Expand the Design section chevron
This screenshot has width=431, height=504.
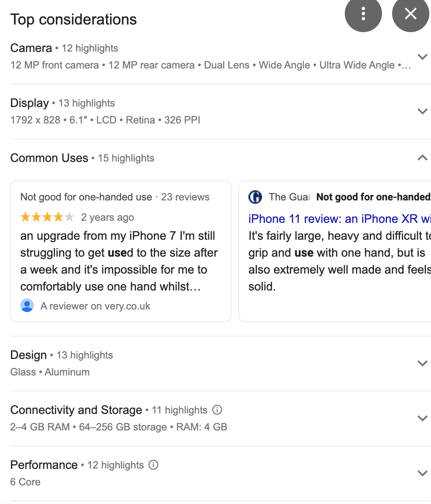(x=422, y=364)
